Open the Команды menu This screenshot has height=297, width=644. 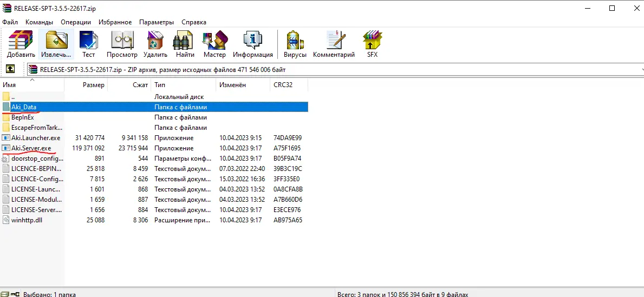39,22
